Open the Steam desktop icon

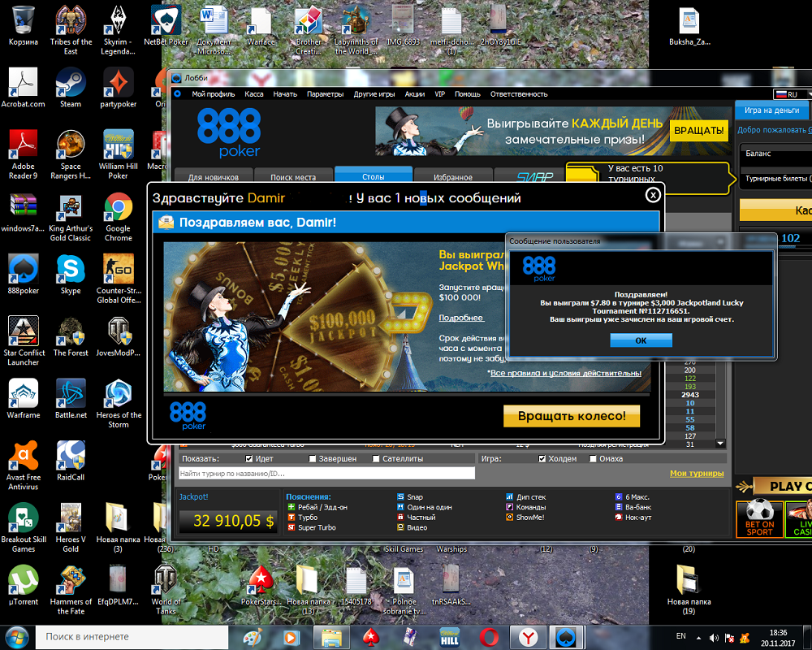tap(71, 88)
